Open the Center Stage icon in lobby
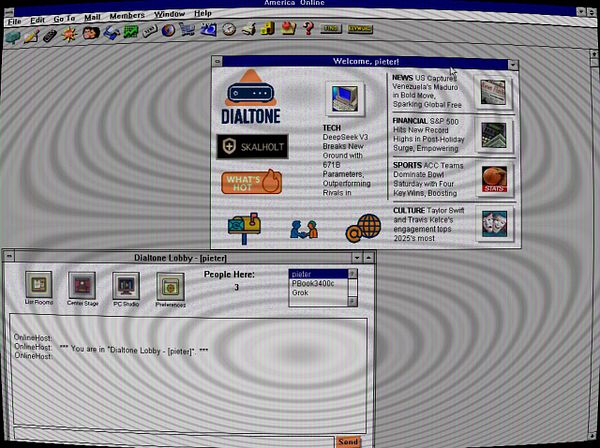The width and height of the screenshot is (600, 448). [82, 288]
